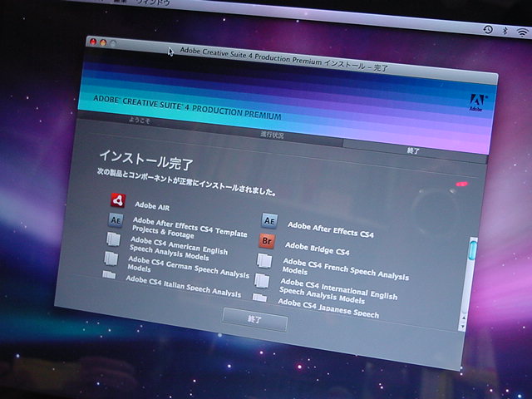Screen dimensions: 532x399
Task: Select the ようこそ step tab
Action: pos(140,121)
